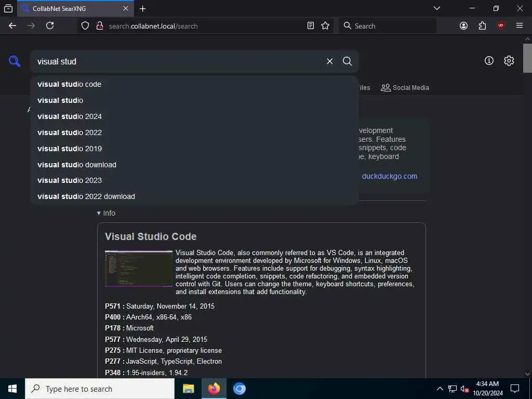
Task: Open the duckduckgo.com link
Action: pyautogui.click(x=390, y=177)
